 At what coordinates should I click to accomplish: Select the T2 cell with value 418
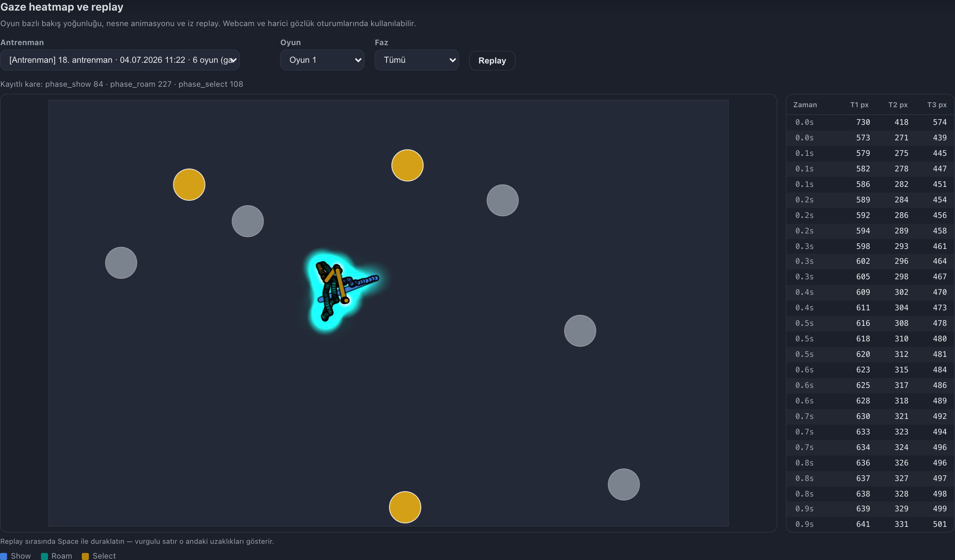(901, 122)
